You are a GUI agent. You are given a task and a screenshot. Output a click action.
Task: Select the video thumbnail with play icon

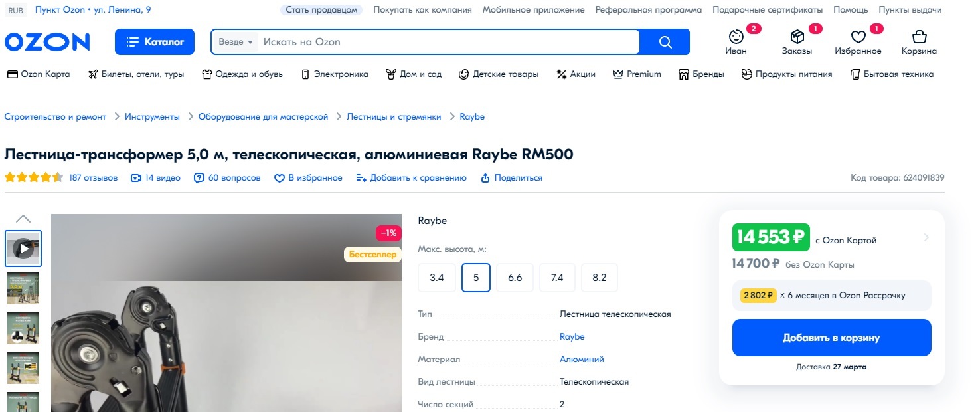pos(23,249)
